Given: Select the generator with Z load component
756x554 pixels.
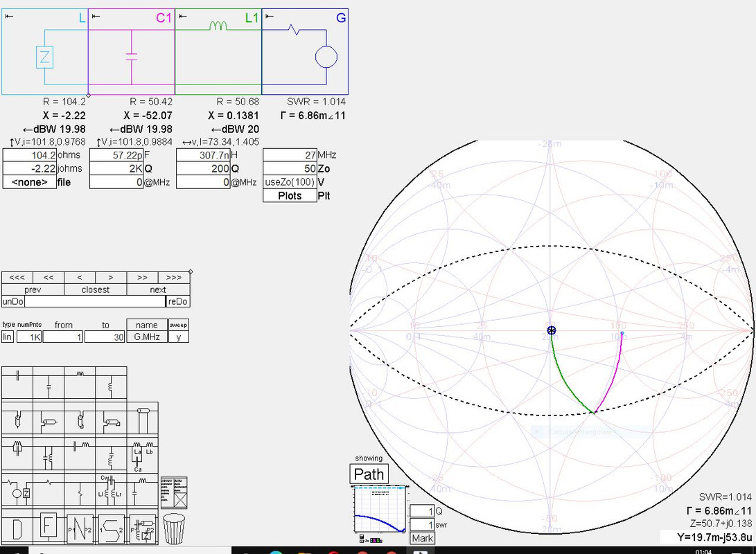Looking at the screenshot, I should pos(17,490).
